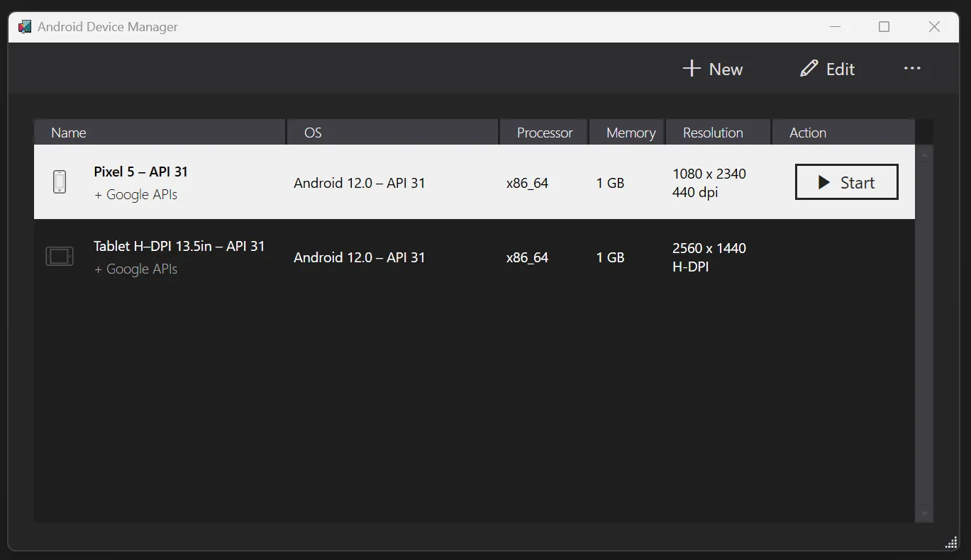The image size is (971, 560).
Task: Click the tablet icon for Tablet H-DPI
Action: [x=60, y=257]
